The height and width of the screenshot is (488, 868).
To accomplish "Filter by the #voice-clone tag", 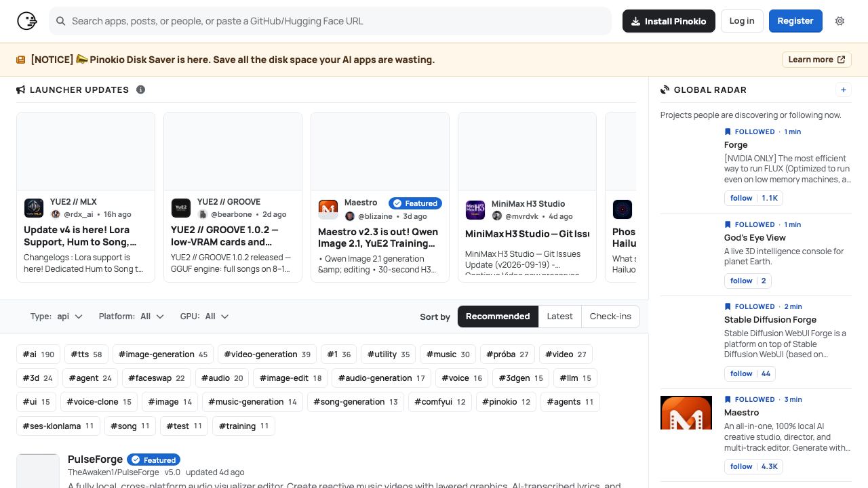I will (x=99, y=402).
